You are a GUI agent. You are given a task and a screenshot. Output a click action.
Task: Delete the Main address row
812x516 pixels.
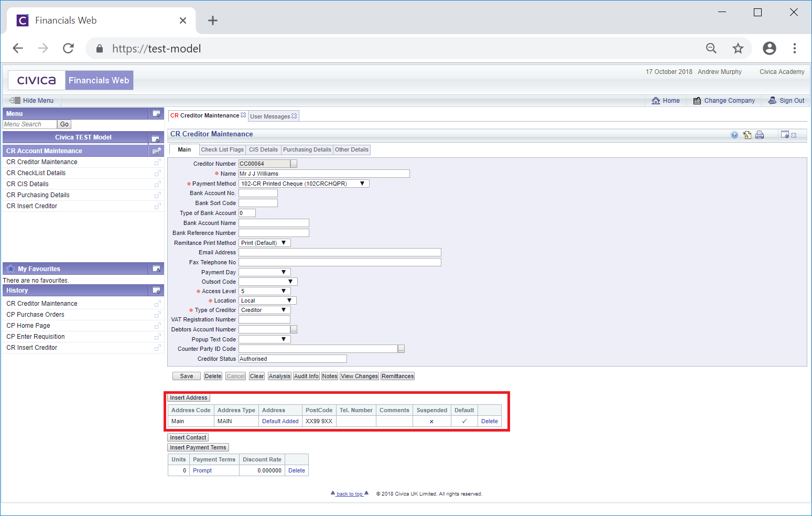coord(490,422)
